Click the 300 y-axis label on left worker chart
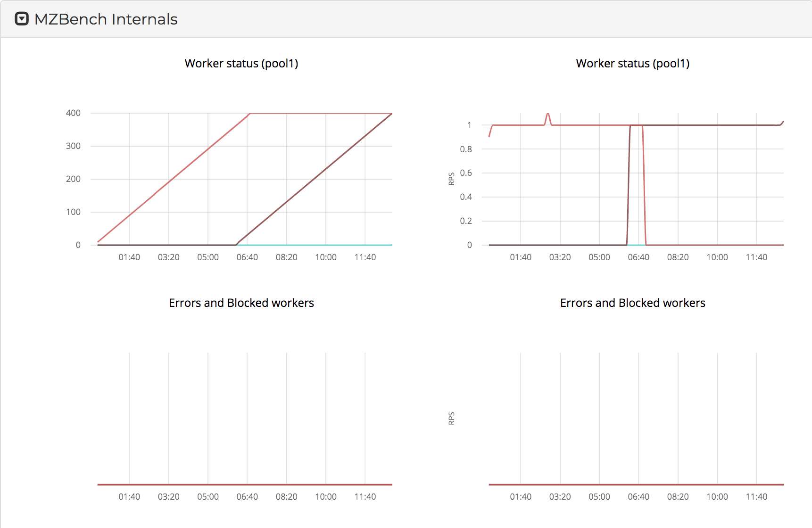812x528 pixels. pyautogui.click(x=73, y=146)
